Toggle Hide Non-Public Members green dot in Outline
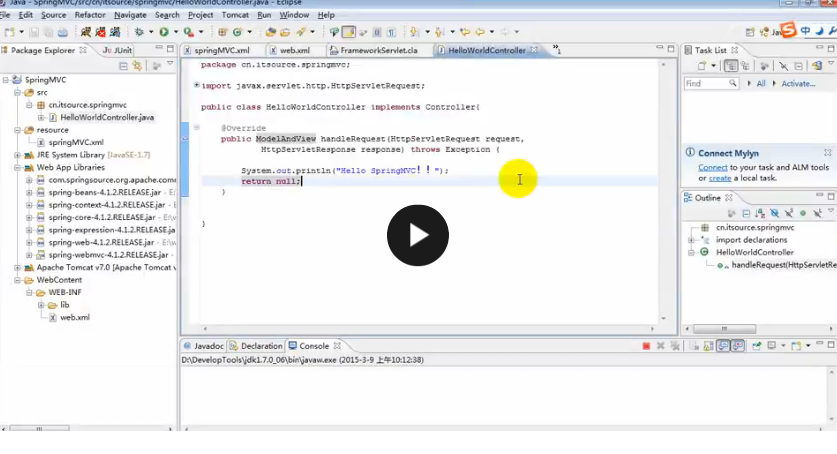 (x=803, y=213)
